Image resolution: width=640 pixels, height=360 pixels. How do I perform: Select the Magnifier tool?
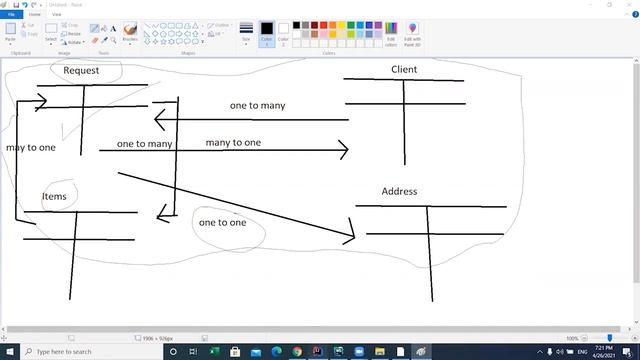pos(113,40)
